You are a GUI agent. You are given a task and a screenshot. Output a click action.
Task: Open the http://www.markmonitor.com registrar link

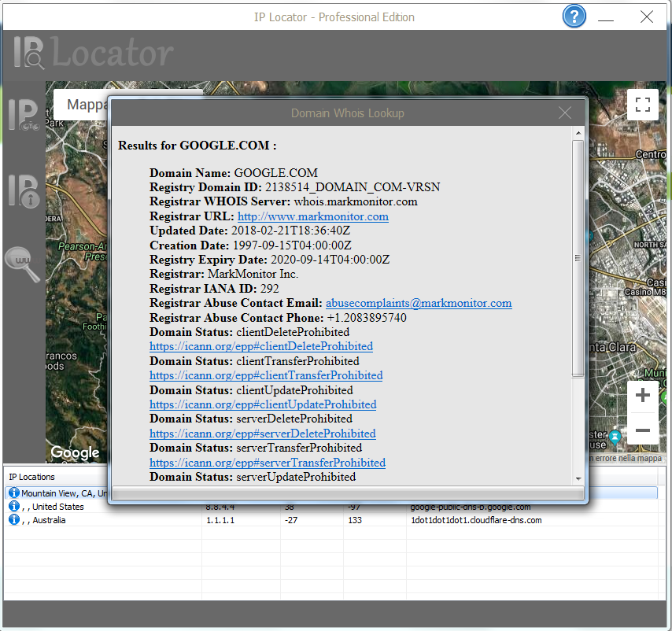pyautogui.click(x=313, y=216)
